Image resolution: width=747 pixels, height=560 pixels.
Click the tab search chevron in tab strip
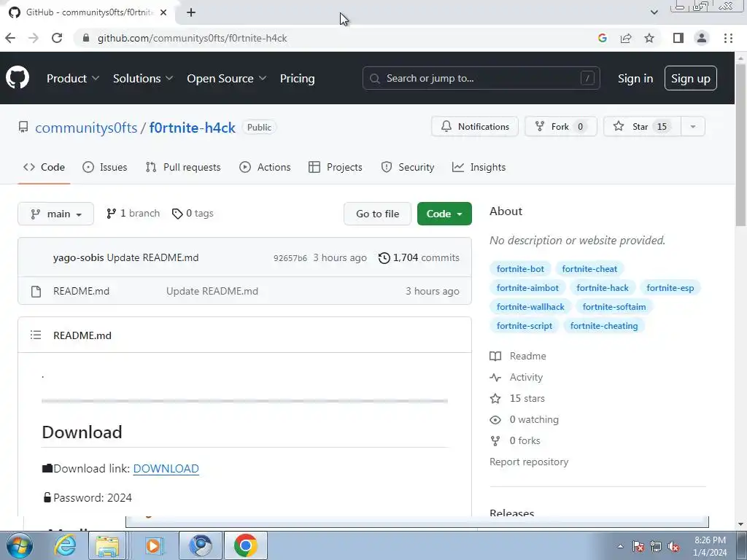click(654, 12)
